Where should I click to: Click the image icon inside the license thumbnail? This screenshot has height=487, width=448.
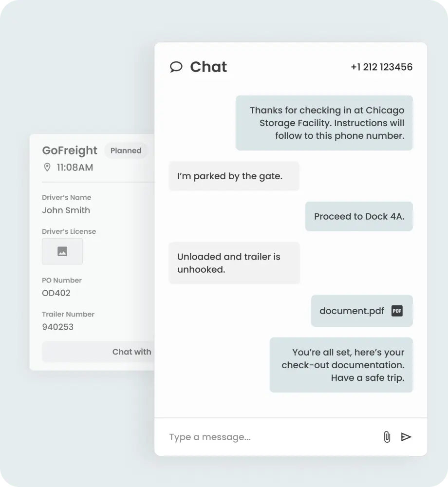[x=62, y=251]
